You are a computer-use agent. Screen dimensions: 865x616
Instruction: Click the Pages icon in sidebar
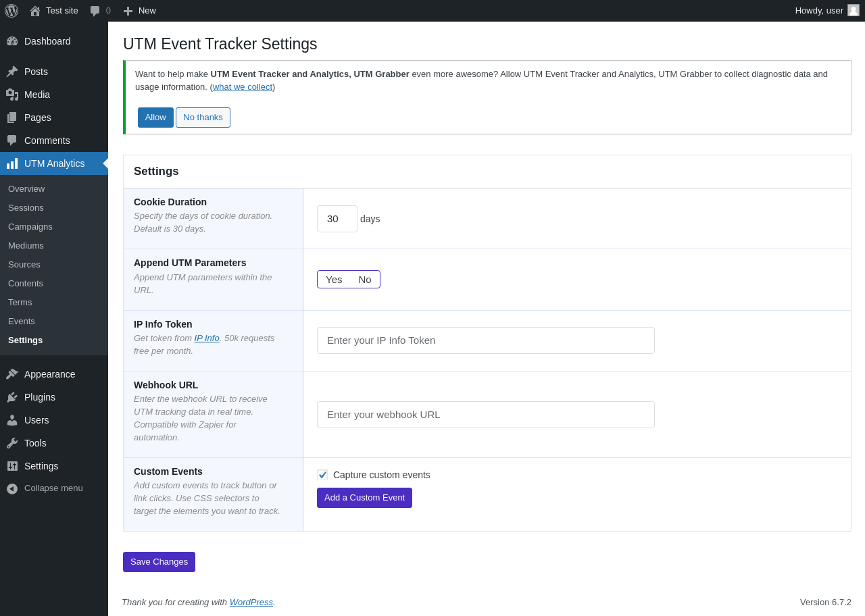coord(12,118)
